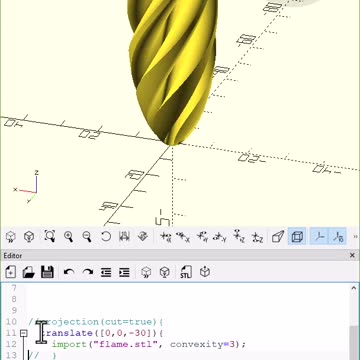Select the positive Y axis view icon
360x360 pixels.
pos(202,237)
